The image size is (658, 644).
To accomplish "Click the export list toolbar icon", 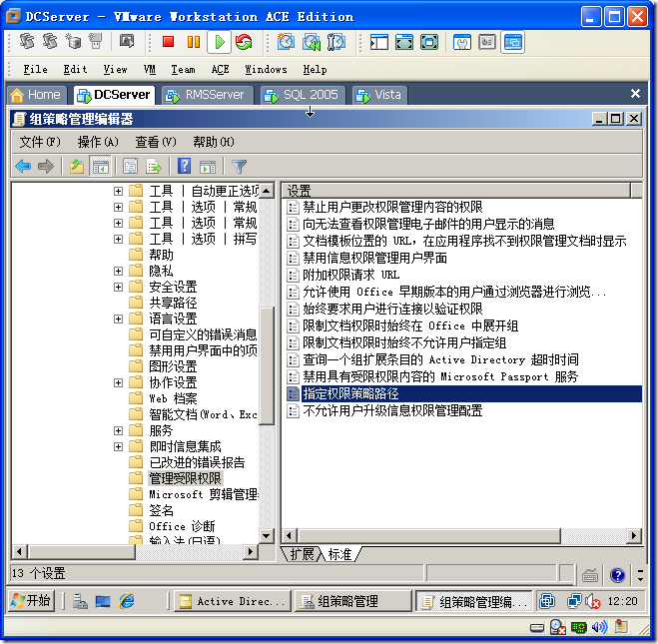I will click(154, 167).
